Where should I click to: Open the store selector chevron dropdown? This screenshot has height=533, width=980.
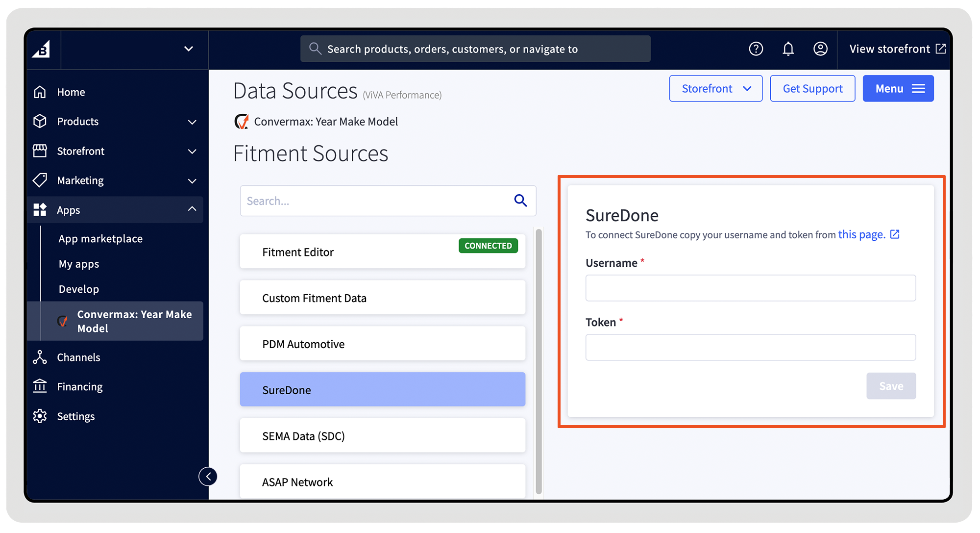coord(189,49)
